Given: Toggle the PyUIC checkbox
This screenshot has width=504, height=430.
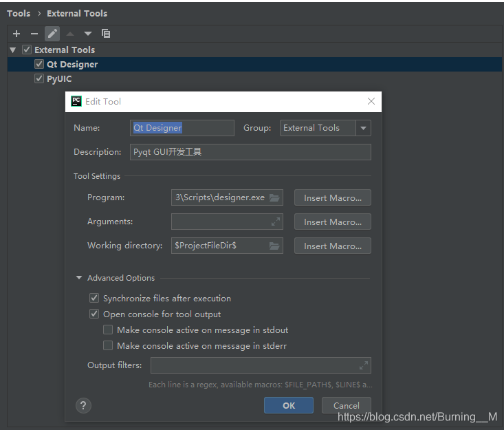Looking at the screenshot, I should 39,78.
